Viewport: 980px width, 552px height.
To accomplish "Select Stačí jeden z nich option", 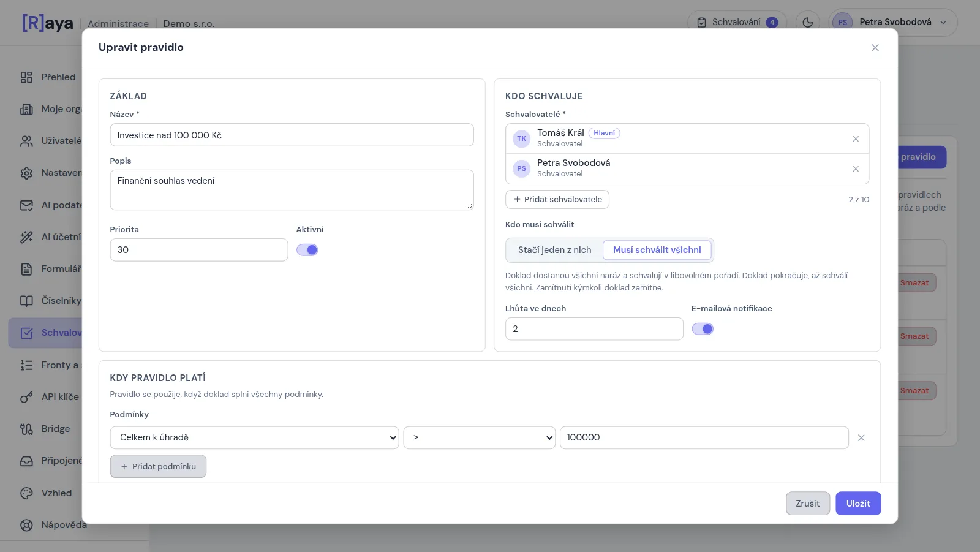I will [555, 250].
